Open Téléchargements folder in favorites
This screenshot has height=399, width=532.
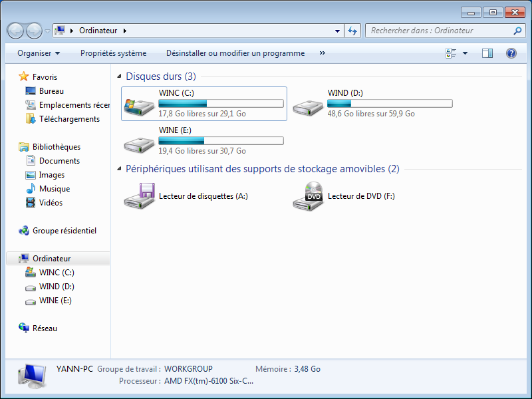pyautogui.click(x=69, y=119)
